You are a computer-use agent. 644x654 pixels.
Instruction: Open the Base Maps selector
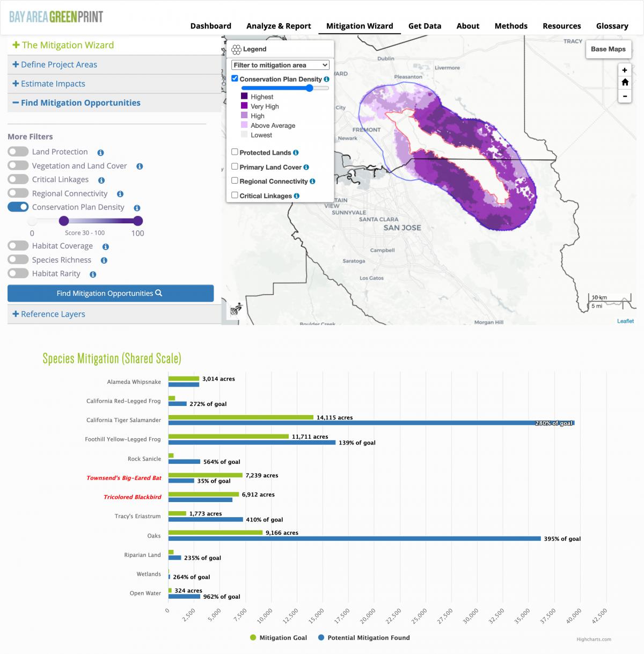608,49
